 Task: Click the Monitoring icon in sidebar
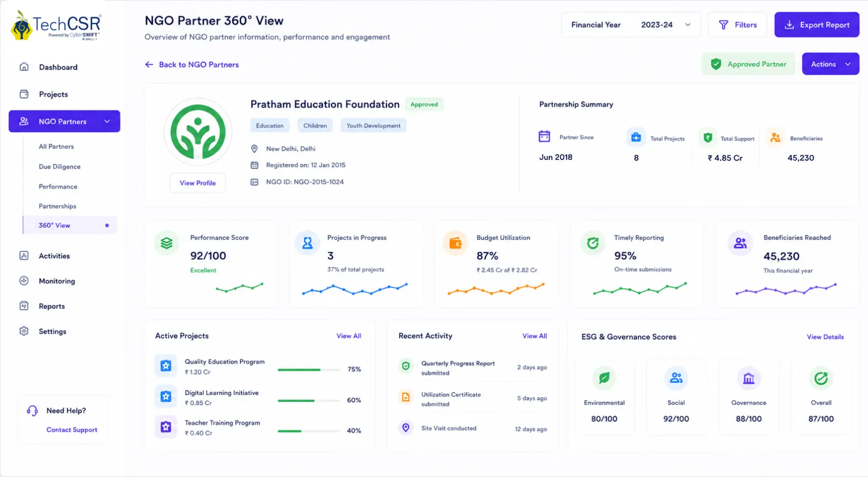(24, 281)
